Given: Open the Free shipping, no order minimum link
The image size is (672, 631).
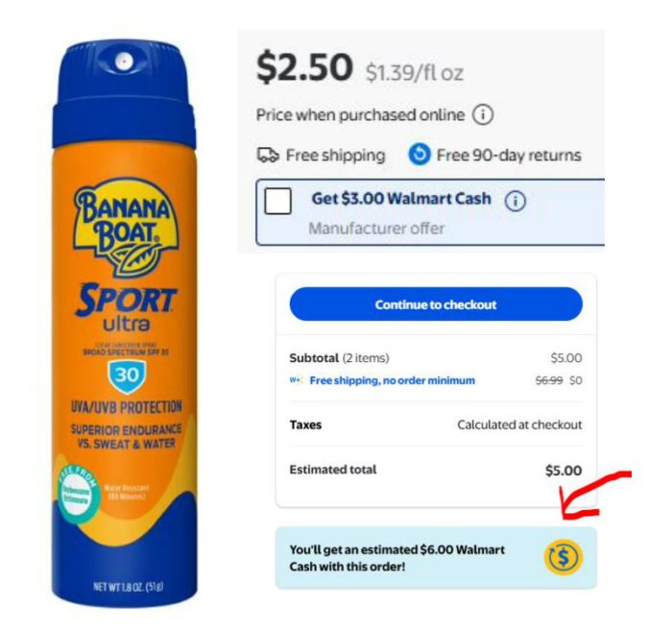Looking at the screenshot, I should click(x=392, y=380).
